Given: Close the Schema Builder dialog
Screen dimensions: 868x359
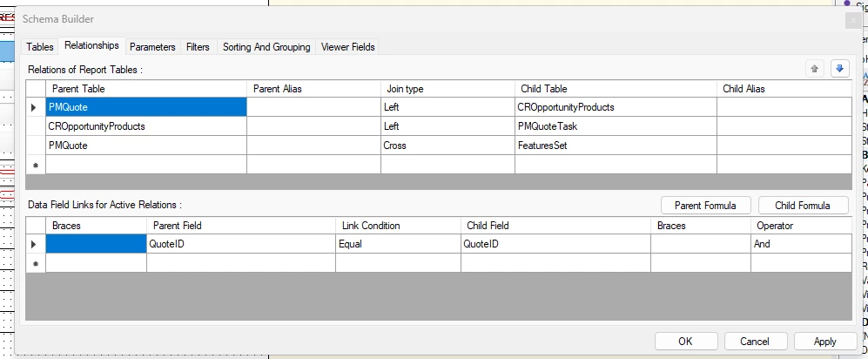Looking at the screenshot, I should click(x=853, y=20).
